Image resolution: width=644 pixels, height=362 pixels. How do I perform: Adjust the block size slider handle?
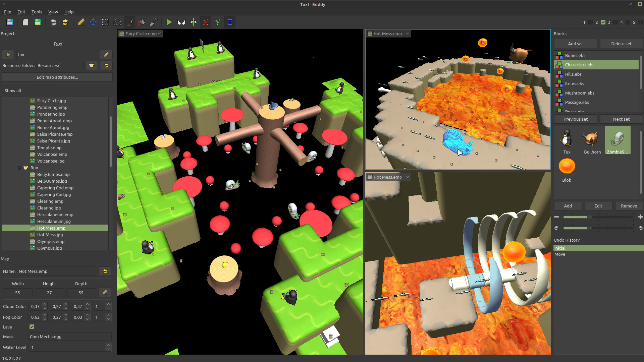[x=590, y=217]
